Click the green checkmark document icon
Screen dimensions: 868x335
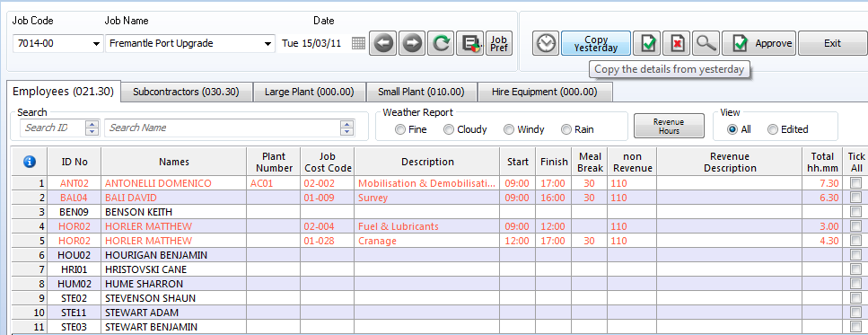(x=646, y=43)
